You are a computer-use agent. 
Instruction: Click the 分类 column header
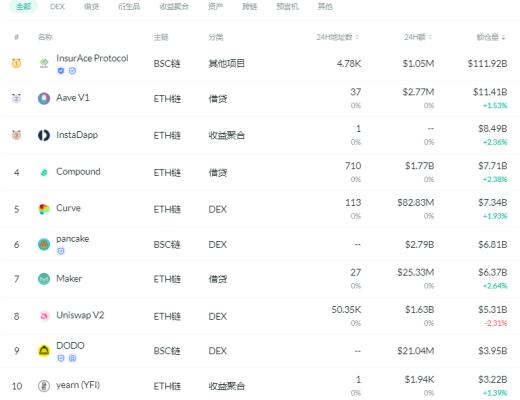[x=216, y=37]
